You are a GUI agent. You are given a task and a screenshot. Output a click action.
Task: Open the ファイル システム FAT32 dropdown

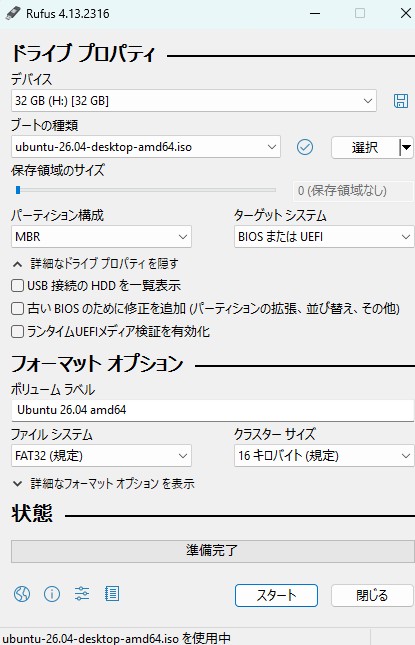pos(101,455)
